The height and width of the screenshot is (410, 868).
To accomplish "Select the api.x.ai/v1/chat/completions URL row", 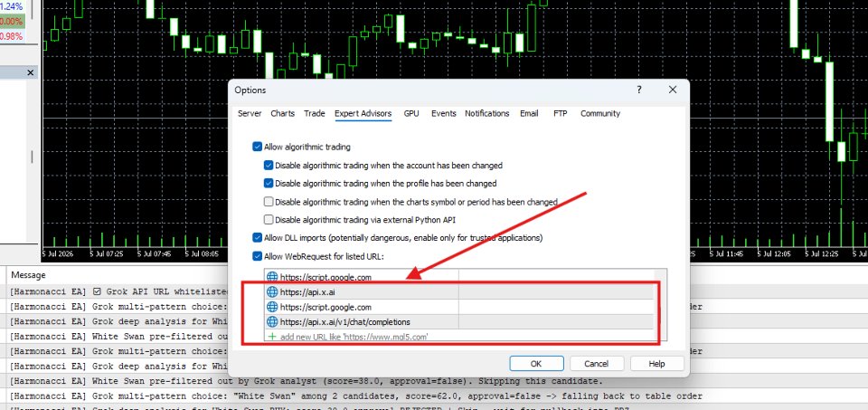I will [459, 322].
